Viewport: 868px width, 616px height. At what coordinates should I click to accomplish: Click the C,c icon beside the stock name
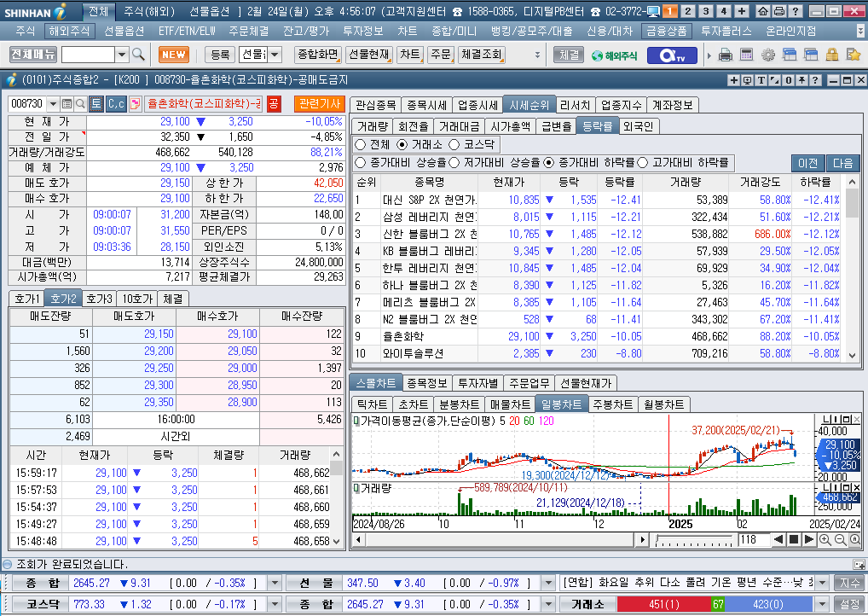point(116,103)
